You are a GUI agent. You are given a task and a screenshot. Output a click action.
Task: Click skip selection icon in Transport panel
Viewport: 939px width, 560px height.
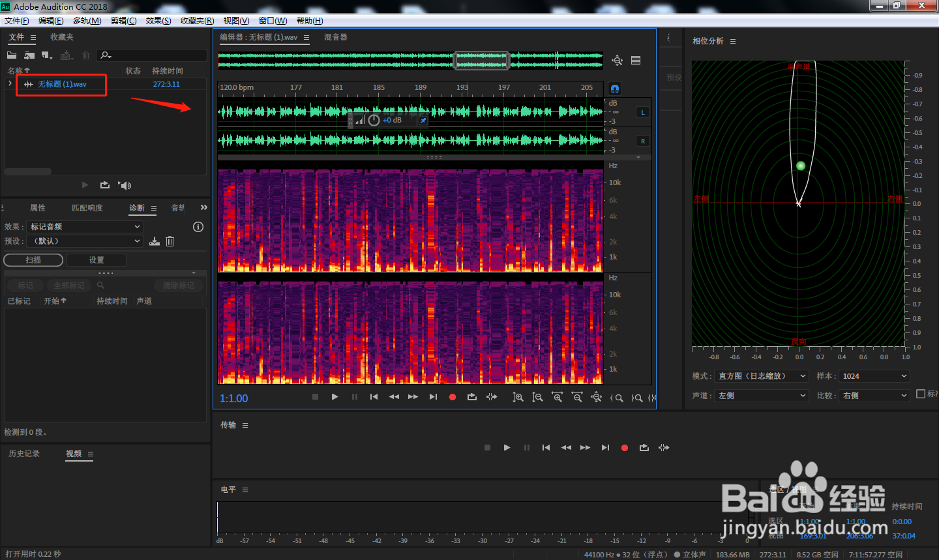tap(664, 448)
